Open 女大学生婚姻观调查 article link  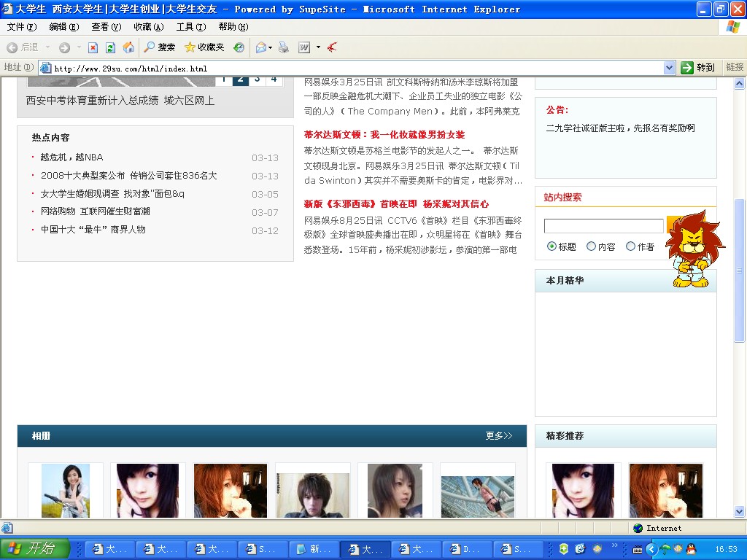click(x=112, y=193)
